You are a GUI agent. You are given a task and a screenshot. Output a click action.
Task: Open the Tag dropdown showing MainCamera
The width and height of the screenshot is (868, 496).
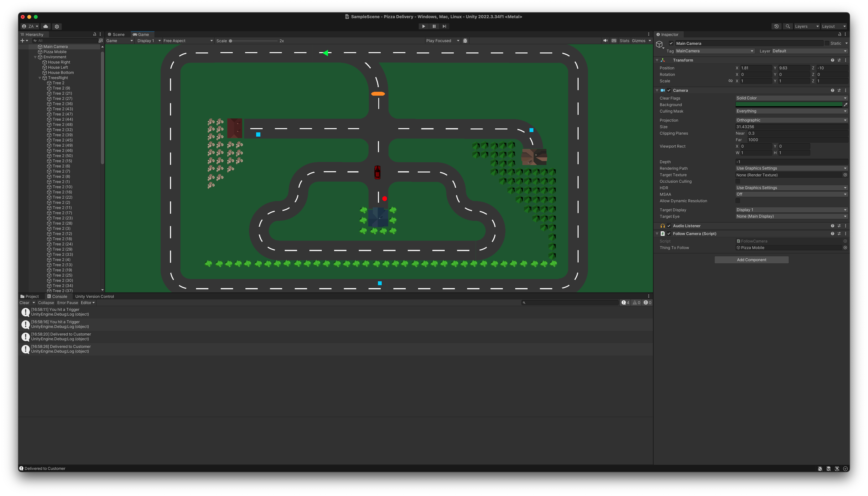tap(715, 51)
